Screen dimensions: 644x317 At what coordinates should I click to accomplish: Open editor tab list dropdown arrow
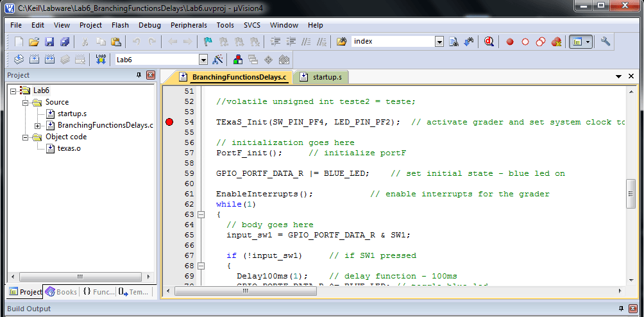(618, 76)
